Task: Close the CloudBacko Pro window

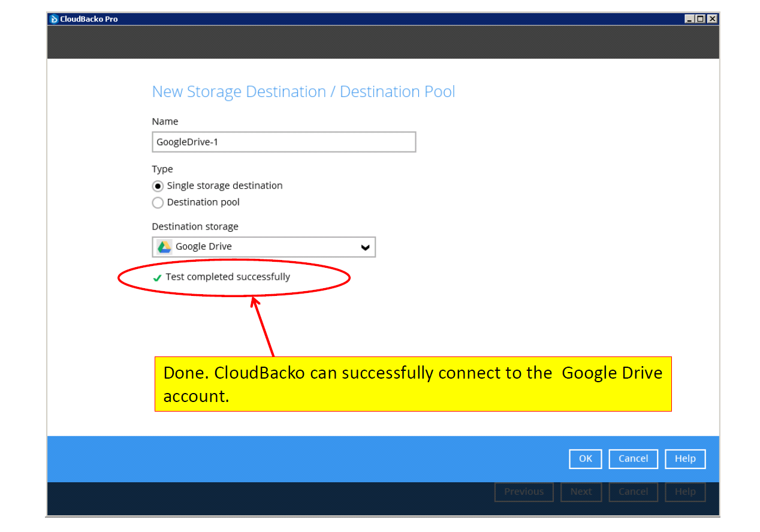Action: [711, 19]
